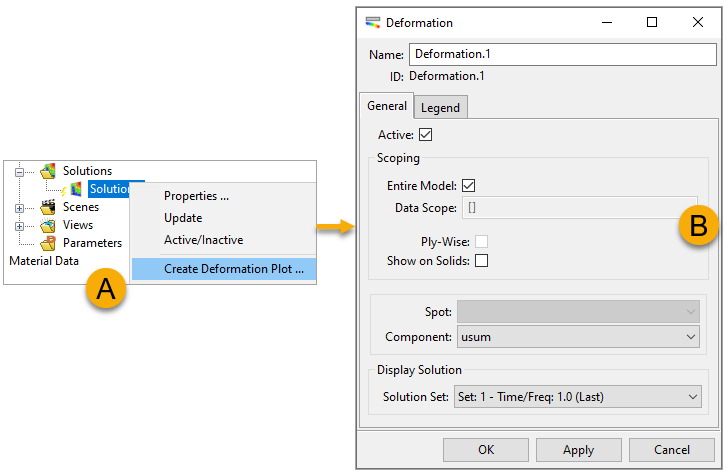This screenshot has width=728, height=475.
Task: Click the Scenes clapperboard icon
Action: [x=48, y=207]
